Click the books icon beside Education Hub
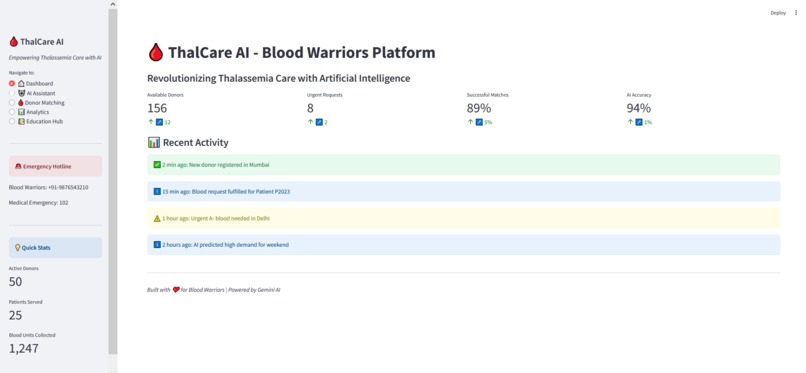 tap(21, 121)
